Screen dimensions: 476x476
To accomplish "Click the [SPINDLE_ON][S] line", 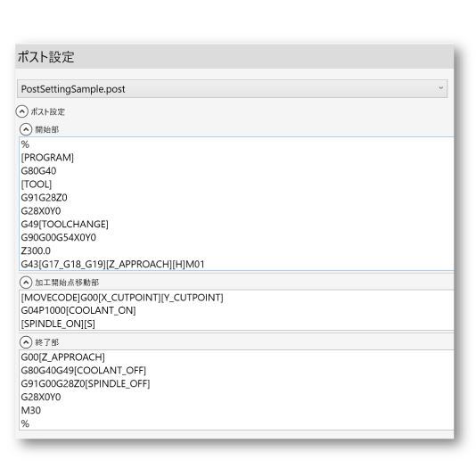I will coord(58,324).
